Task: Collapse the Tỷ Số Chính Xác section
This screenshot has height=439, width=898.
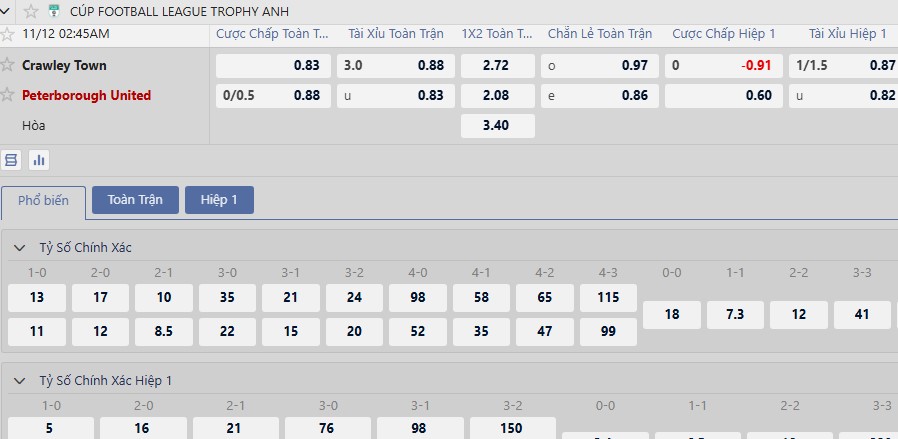Action: tap(20, 247)
